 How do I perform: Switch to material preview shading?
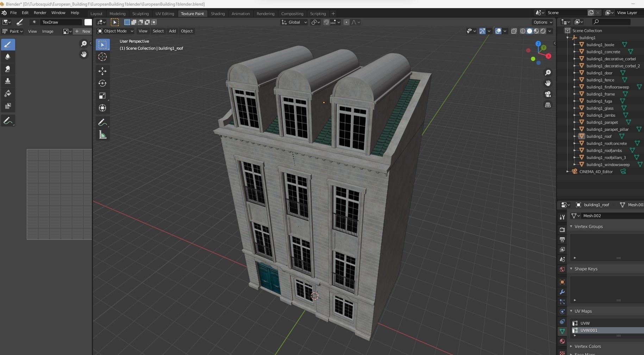(x=536, y=31)
